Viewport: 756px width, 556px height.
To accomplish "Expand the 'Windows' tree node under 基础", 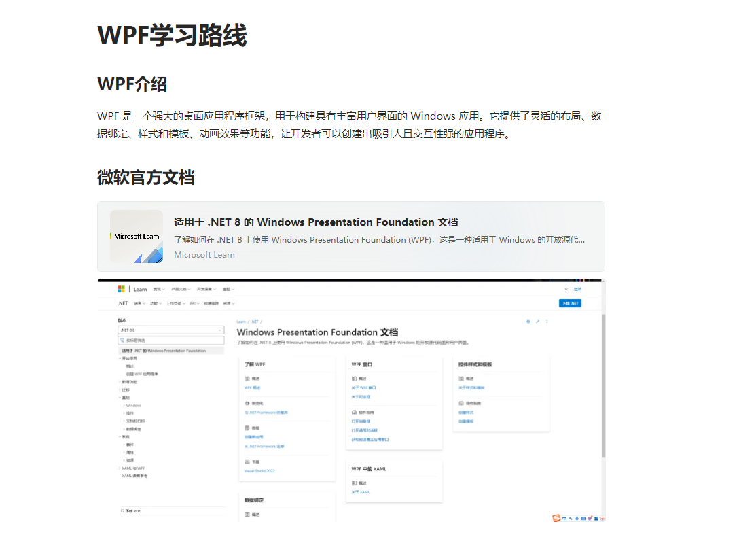I will click(x=132, y=405).
